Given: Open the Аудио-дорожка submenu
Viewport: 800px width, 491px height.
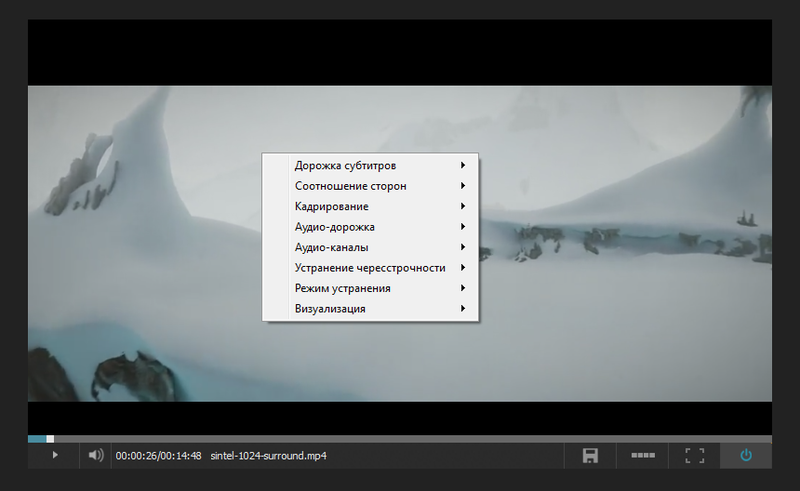Looking at the screenshot, I should [370, 227].
